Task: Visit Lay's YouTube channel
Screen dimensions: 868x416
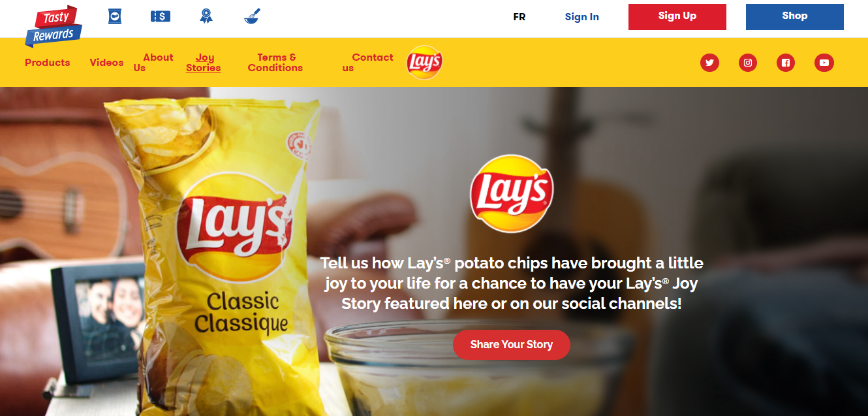Action: pyautogui.click(x=824, y=63)
